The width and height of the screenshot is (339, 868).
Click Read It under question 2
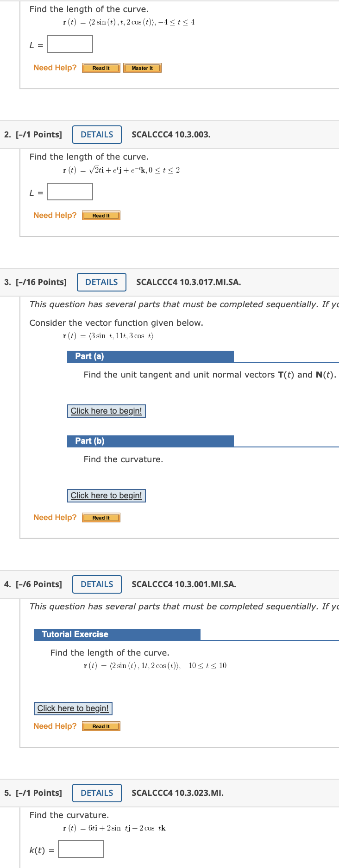click(x=101, y=215)
